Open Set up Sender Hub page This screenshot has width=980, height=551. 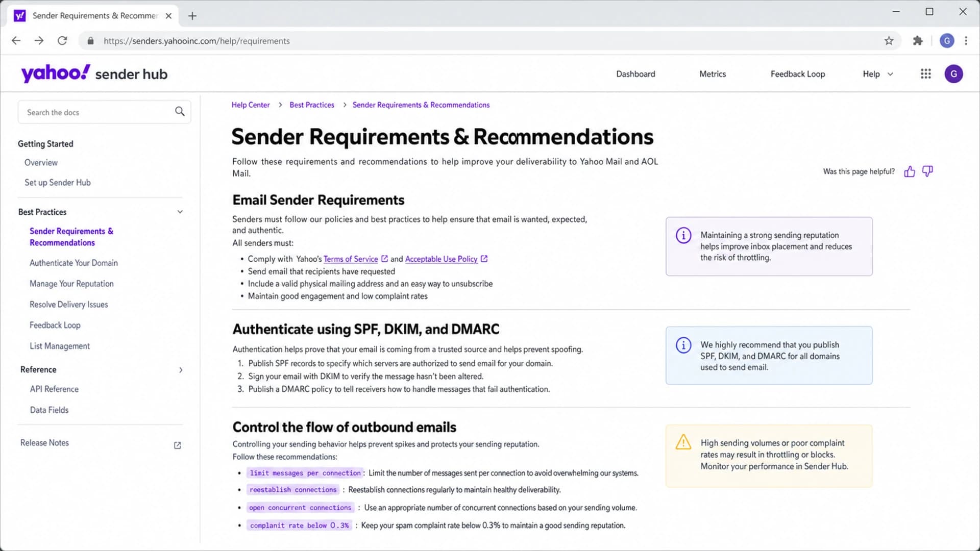58,182
